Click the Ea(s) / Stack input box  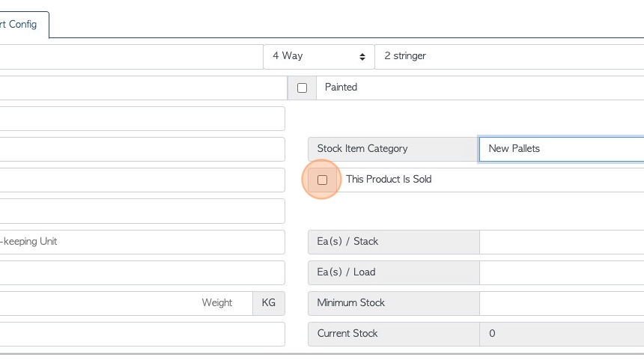point(562,242)
